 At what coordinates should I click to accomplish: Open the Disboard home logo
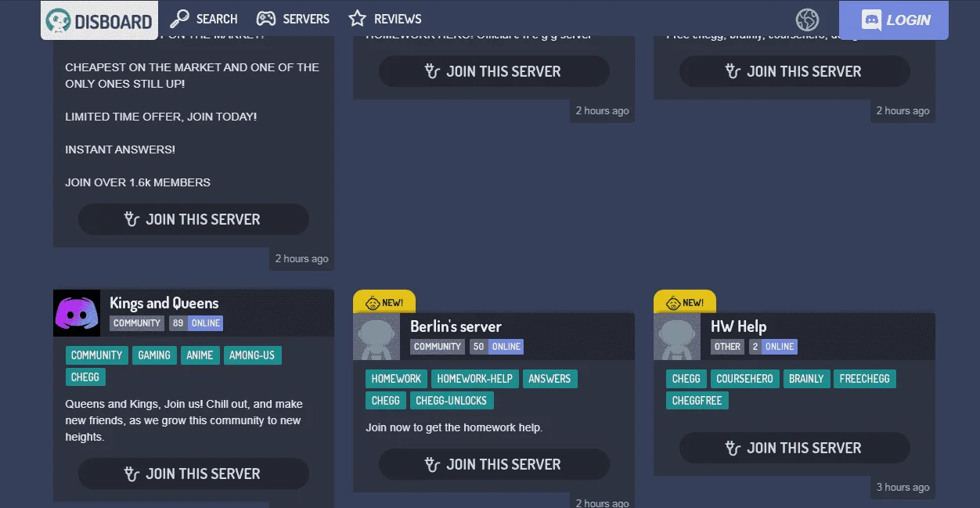pos(99,20)
